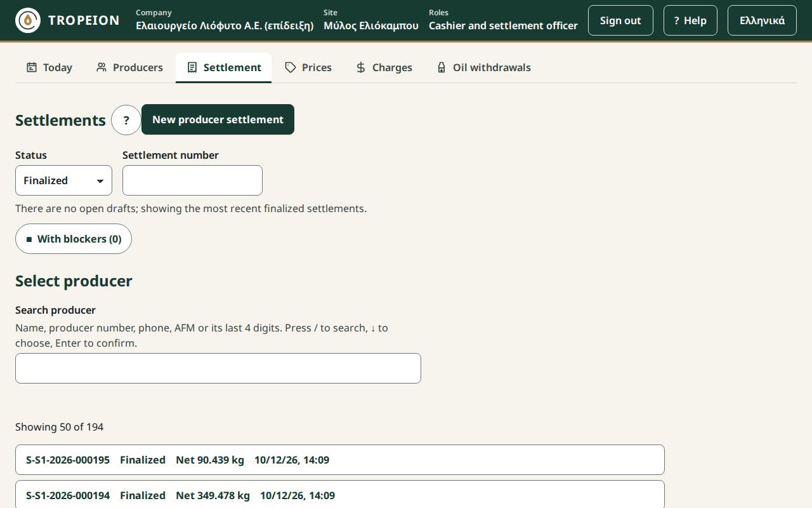Click the Select producer heading
The width and height of the screenshot is (812, 508).
point(74,281)
